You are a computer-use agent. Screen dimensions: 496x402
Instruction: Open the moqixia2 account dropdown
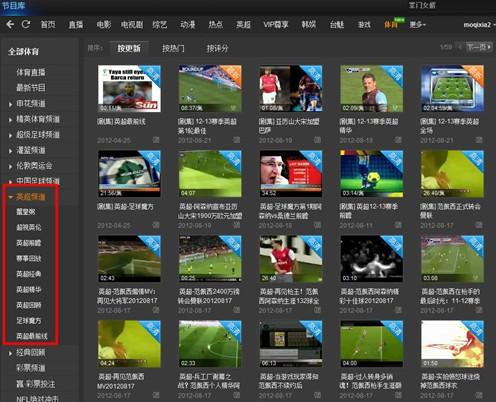click(x=479, y=25)
